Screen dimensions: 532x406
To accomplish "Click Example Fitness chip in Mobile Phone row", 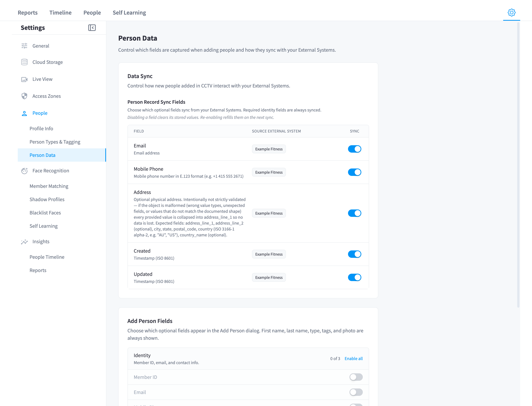I will tap(269, 172).
